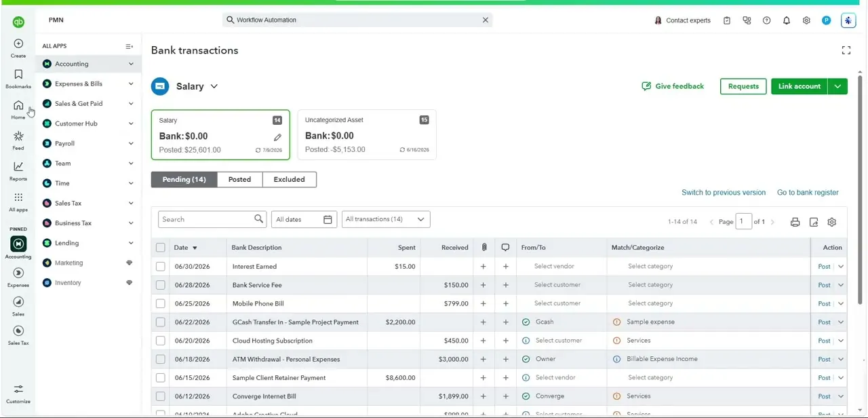868x418 pixels.
Task: Open the Create menu icon
Action: [x=18, y=43]
